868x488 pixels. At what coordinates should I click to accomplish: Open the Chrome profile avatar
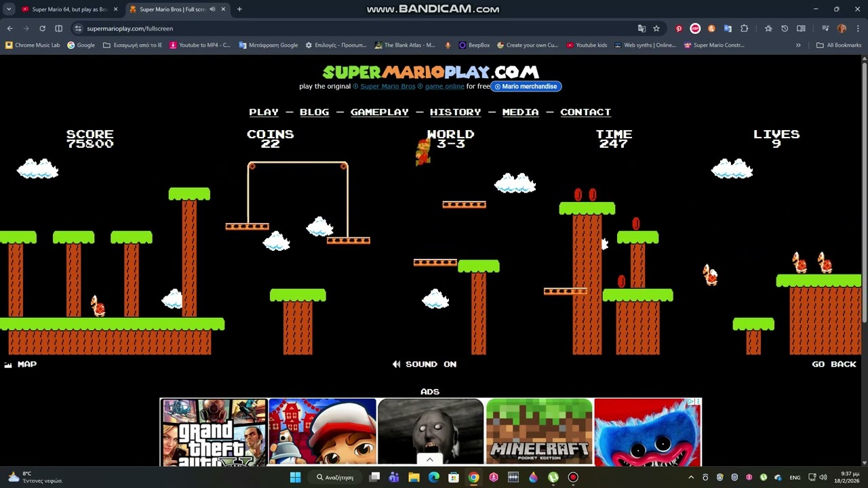[842, 28]
